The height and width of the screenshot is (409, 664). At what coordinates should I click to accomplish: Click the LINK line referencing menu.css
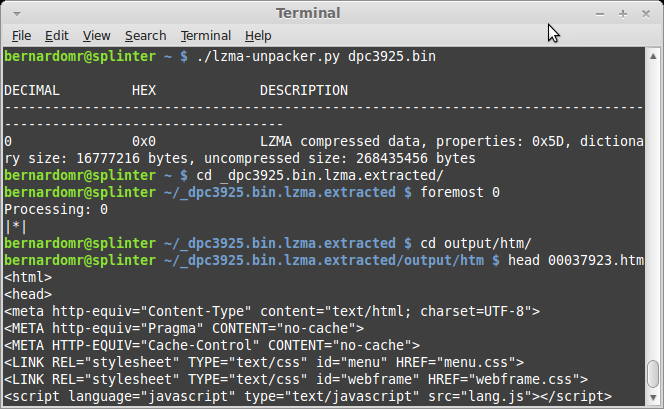[264, 362]
